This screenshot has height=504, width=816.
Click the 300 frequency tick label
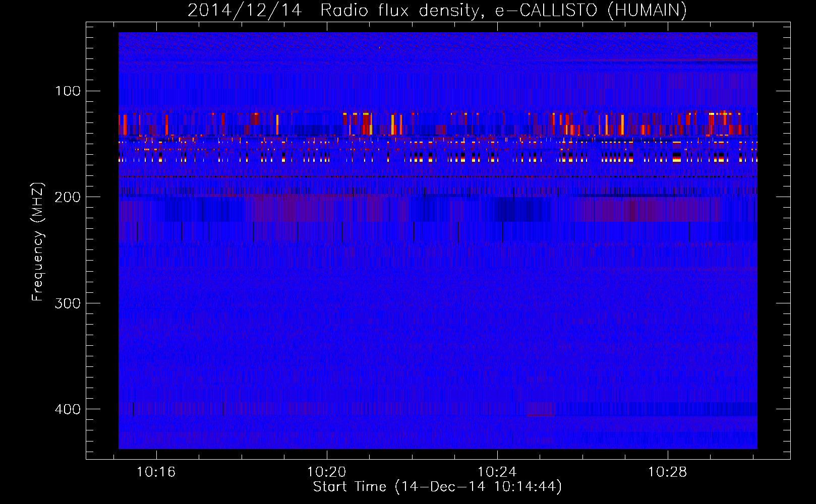tap(68, 303)
